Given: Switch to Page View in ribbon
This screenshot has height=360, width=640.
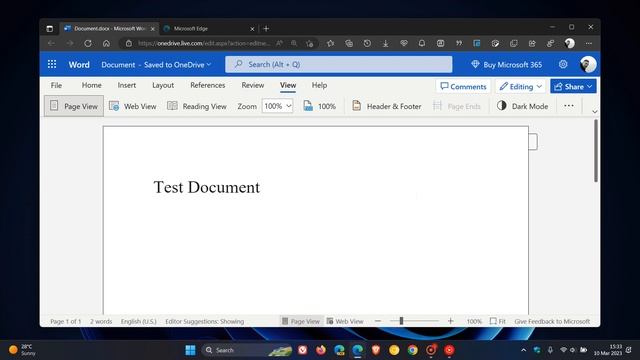Looking at the screenshot, I should tap(74, 106).
